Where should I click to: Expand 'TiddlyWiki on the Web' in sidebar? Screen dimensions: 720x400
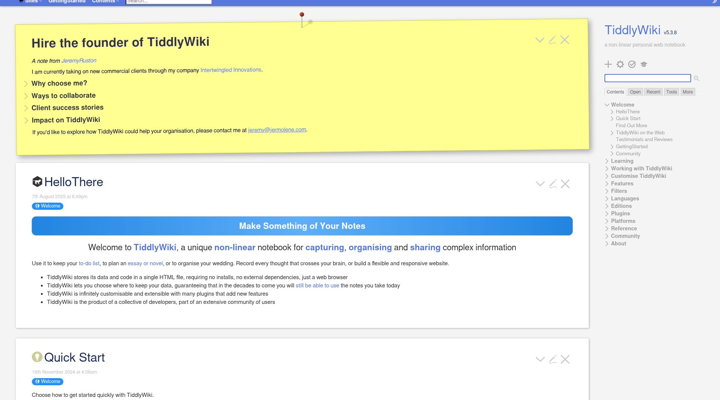tap(612, 133)
